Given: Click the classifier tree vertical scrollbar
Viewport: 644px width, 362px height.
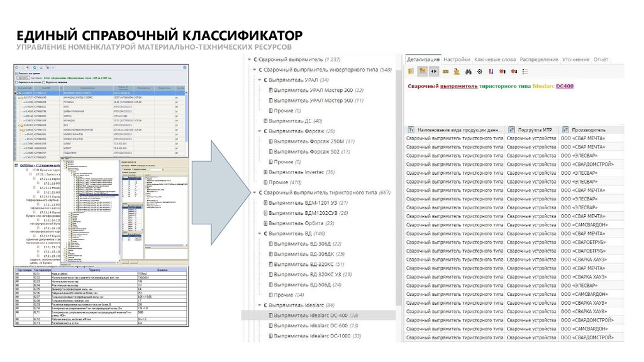Looking at the screenshot, I should tap(398, 187).
